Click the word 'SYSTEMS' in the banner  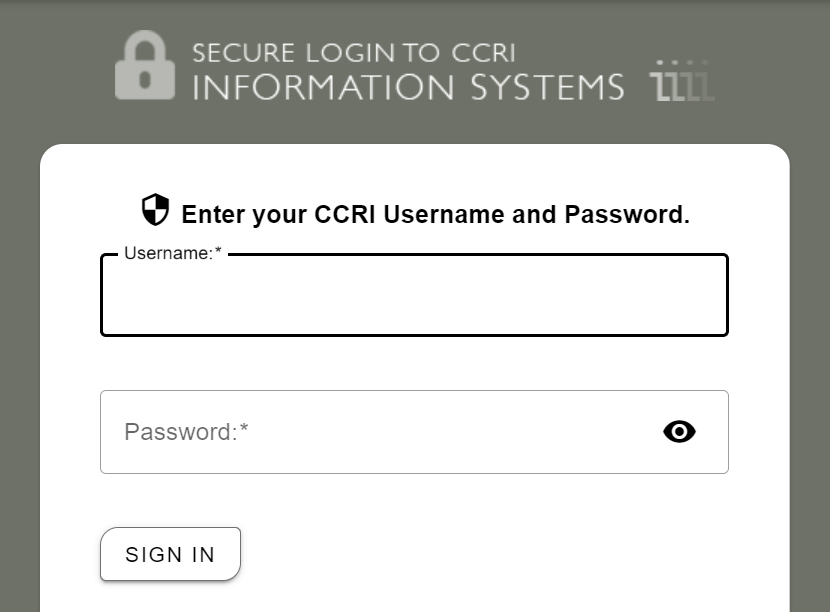coord(548,87)
